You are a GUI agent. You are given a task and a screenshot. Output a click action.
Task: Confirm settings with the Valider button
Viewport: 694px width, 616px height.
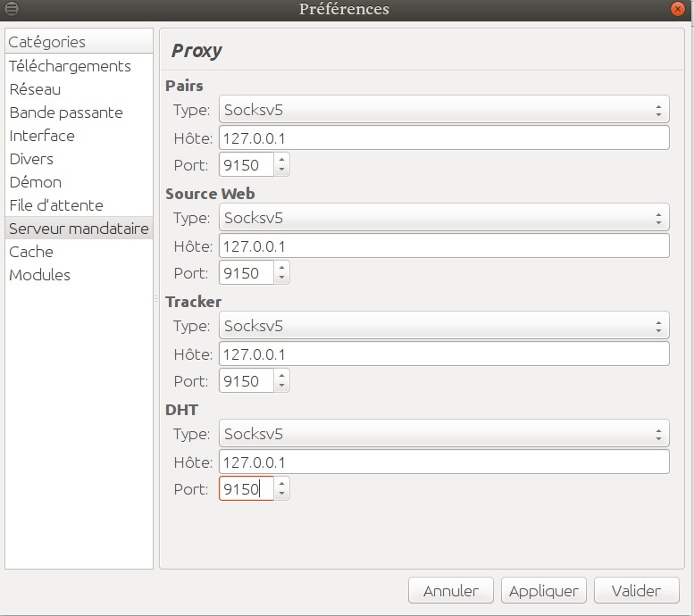pyautogui.click(x=636, y=590)
